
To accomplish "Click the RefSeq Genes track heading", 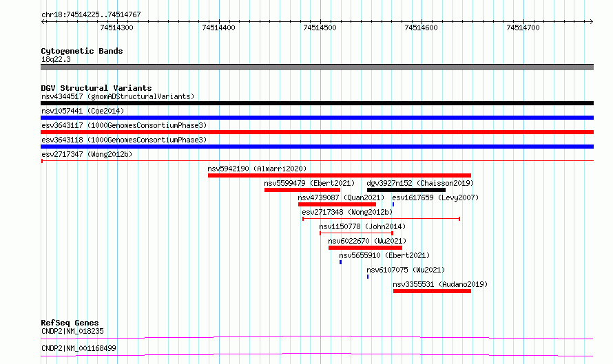I will pyautogui.click(x=70, y=323).
